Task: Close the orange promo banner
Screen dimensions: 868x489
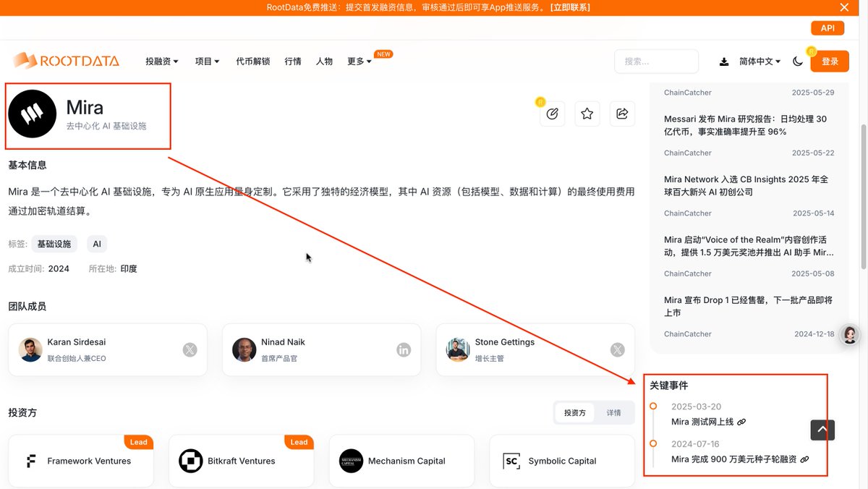Action: tap(844, 7)
